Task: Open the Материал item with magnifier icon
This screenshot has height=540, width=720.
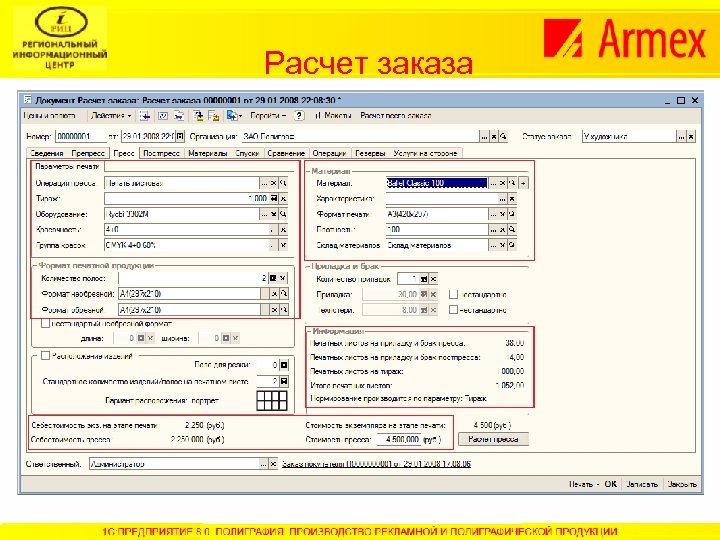Action: pos(512,183)
